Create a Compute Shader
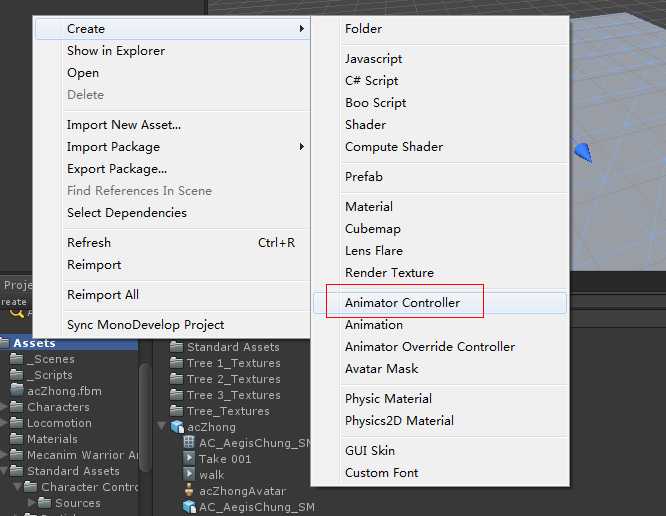The image size is (666, 516). (x=394, y=147)
